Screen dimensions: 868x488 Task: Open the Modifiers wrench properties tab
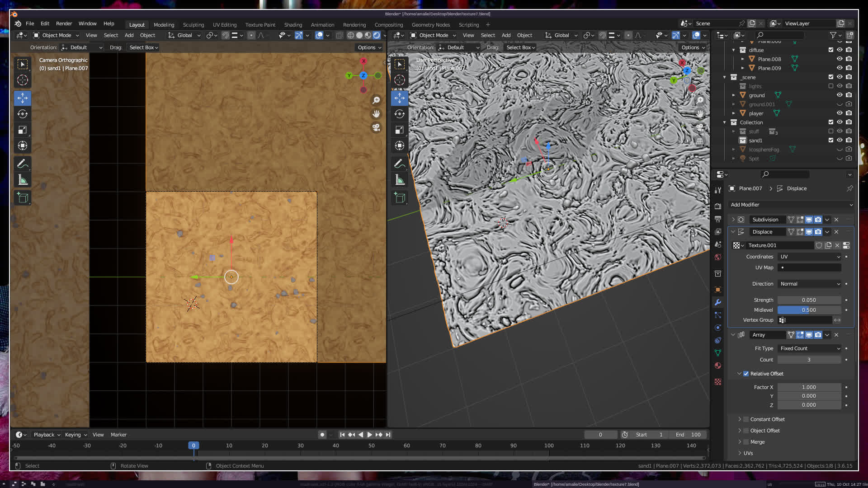coord(718,302)
